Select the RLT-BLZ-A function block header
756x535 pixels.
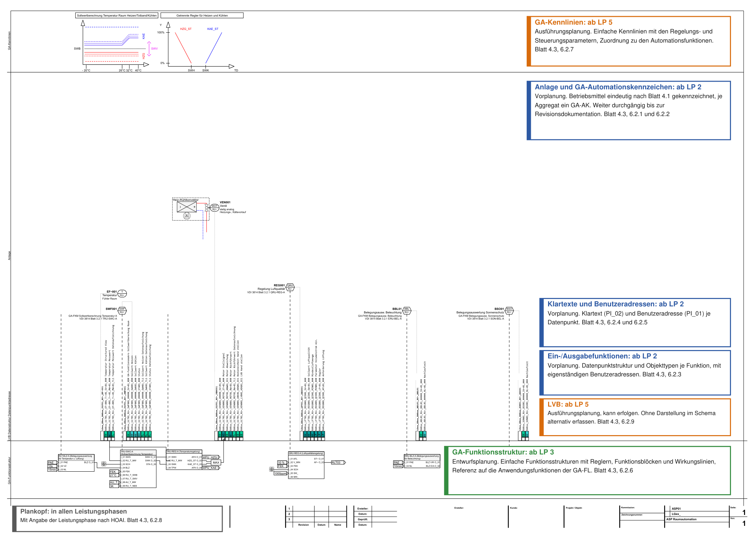point(76,457)
